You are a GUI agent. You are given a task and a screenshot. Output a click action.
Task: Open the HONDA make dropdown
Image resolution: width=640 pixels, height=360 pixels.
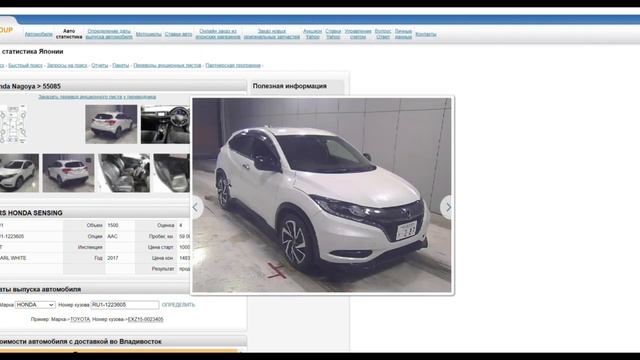click(35, 305)
